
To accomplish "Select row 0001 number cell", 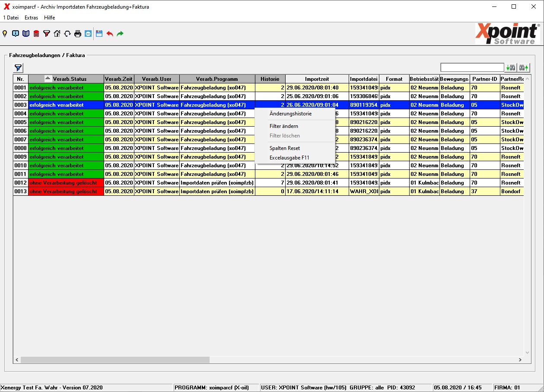I will pyautogui.click(x=21, y=88).
